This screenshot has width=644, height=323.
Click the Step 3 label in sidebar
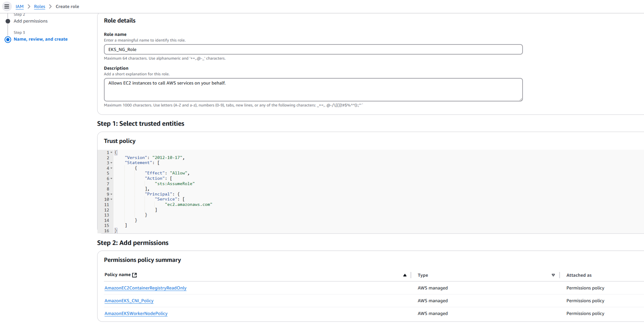pos(19,32)
